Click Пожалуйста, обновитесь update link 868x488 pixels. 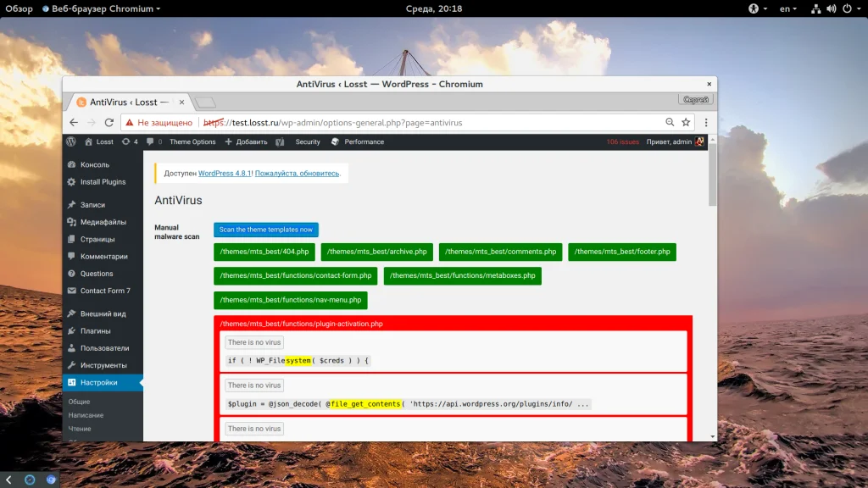coord(297,173)
